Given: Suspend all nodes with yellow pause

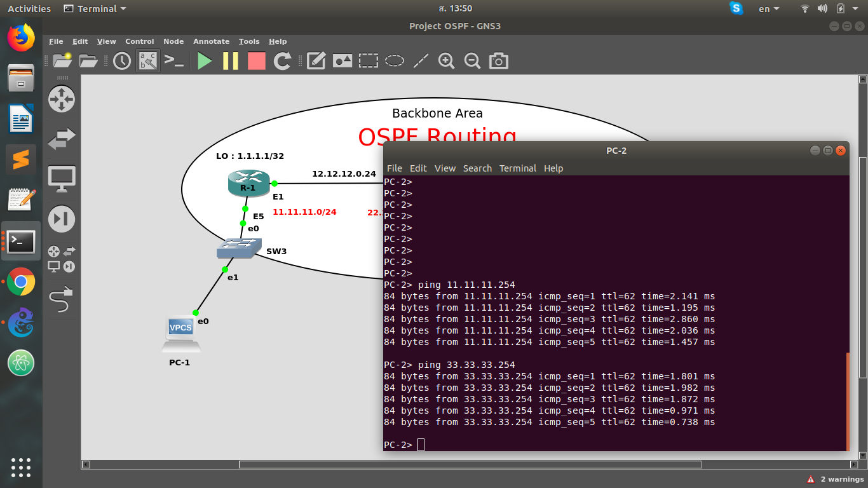Looking at the screenshot, I should pyautogui.click(x=231, y=61).
